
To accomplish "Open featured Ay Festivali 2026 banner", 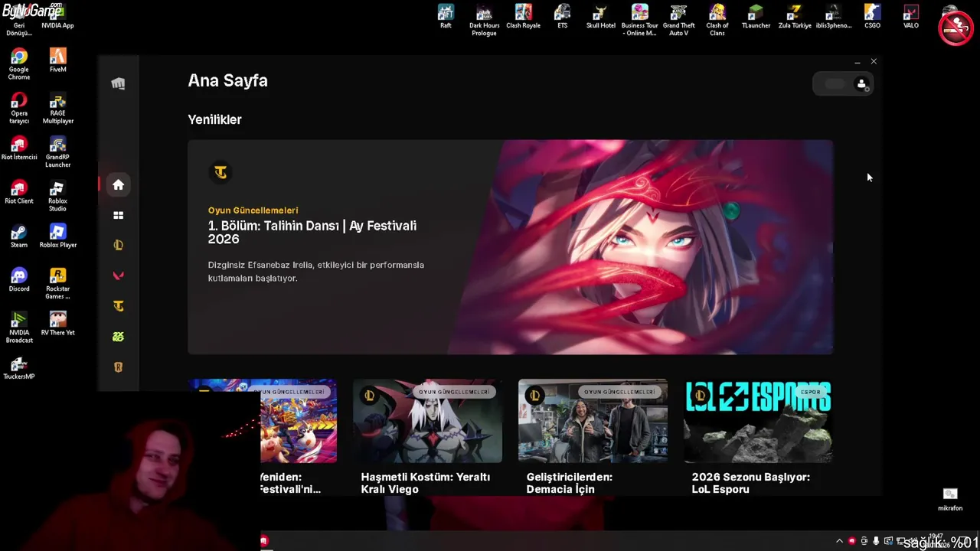I will coord(510,246).
